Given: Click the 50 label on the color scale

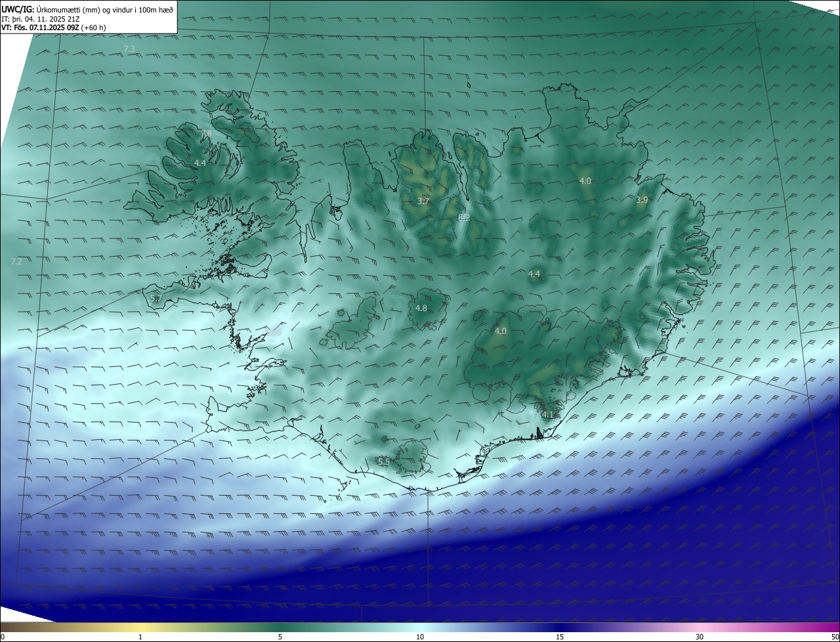Looking at the screenshot, I should point(835,637).
